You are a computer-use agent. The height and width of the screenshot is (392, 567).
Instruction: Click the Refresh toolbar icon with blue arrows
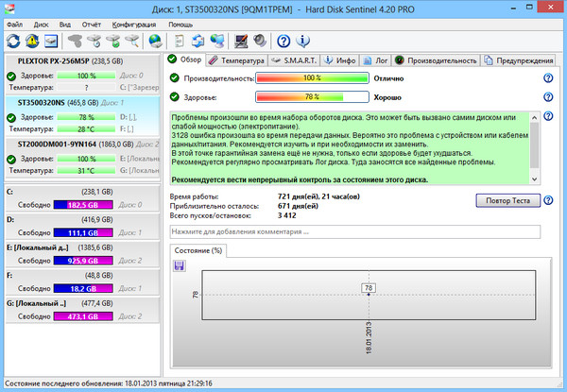click(x=12, y=41)
